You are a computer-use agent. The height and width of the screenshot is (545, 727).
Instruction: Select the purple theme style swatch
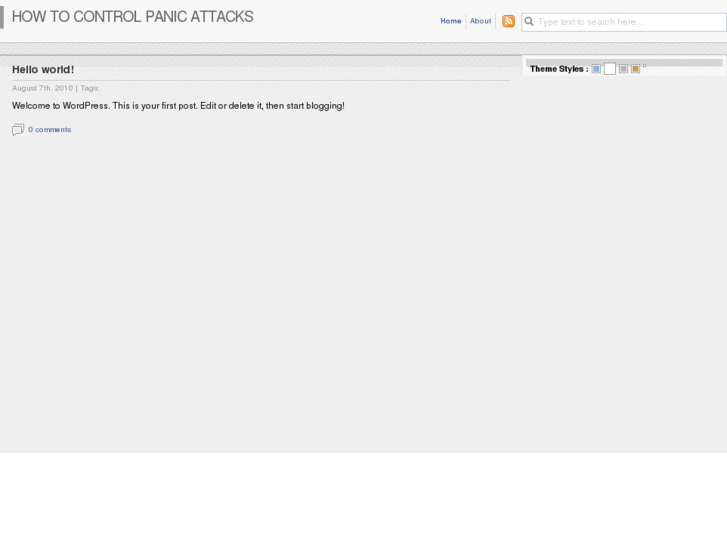[623, 69]
